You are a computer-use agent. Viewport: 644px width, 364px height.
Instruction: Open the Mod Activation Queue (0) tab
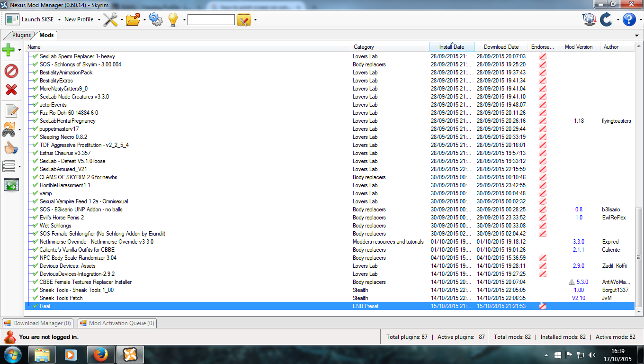pyautogui.click(x=117, y=323)
